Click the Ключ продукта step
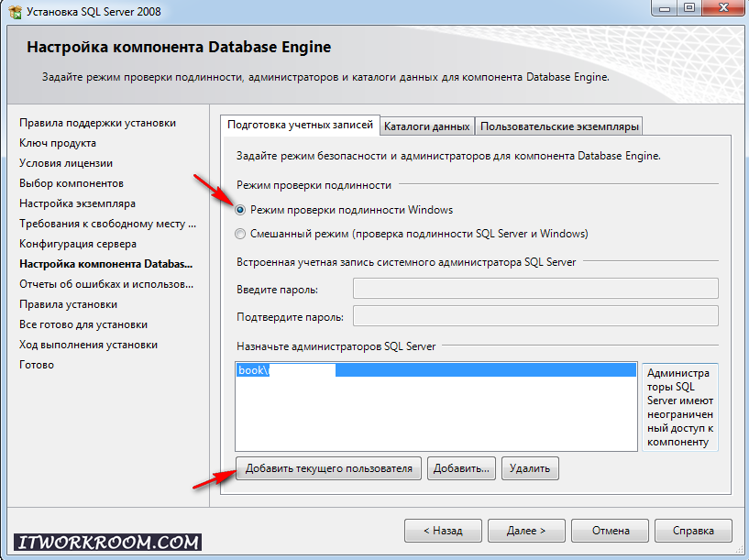The height and width of the screenshot is (560, 749). pos(58,143)
